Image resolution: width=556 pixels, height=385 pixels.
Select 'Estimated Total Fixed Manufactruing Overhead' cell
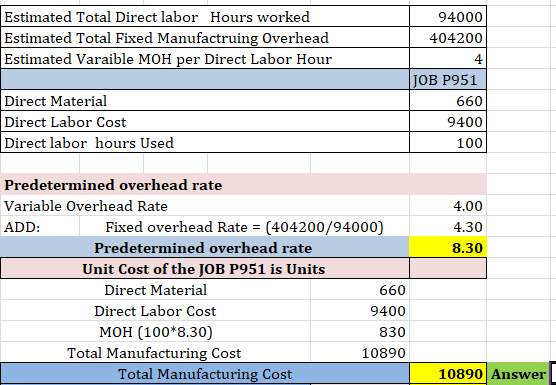(x=205, y=38)
